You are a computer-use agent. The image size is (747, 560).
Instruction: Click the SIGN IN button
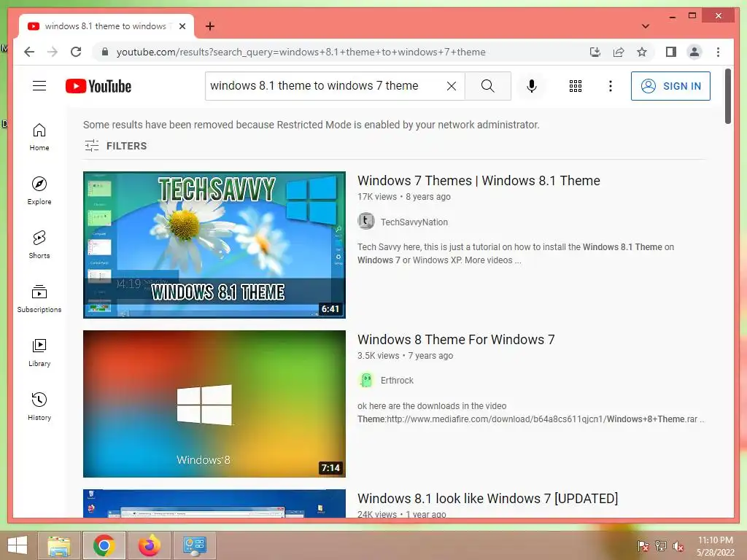(x=670, y=86)
